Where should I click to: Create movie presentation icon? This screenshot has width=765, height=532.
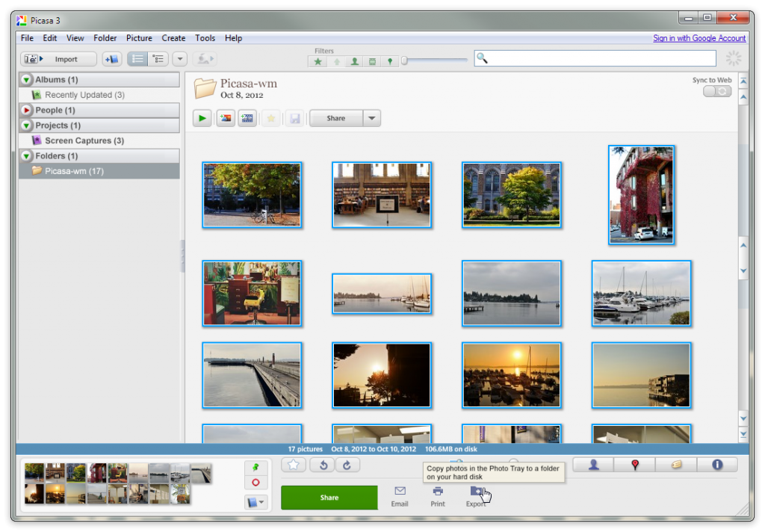247,118
